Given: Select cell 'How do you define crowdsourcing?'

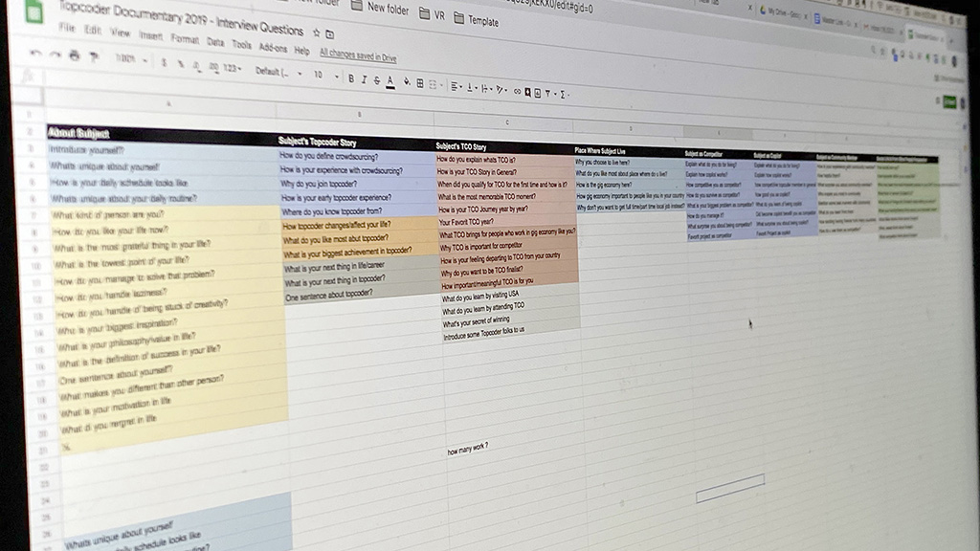Looking at the screenshot, I should pos(357,157).
